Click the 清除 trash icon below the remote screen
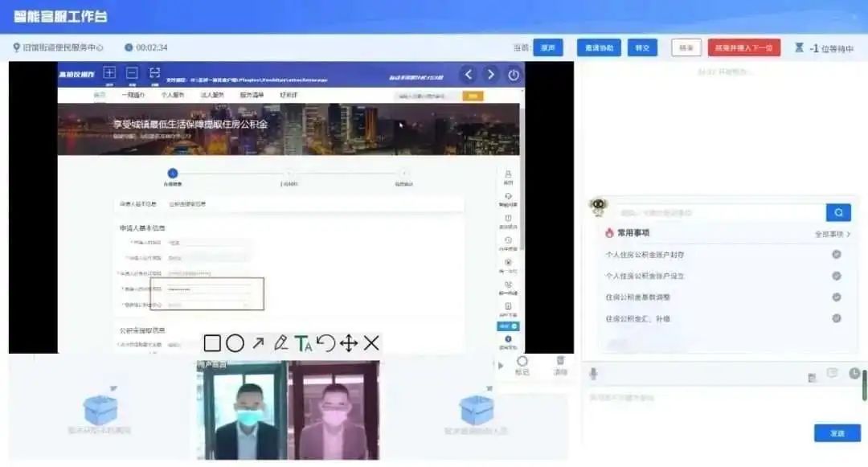The height and width of the screenshot is (467, 868). (x=560, y=360)
